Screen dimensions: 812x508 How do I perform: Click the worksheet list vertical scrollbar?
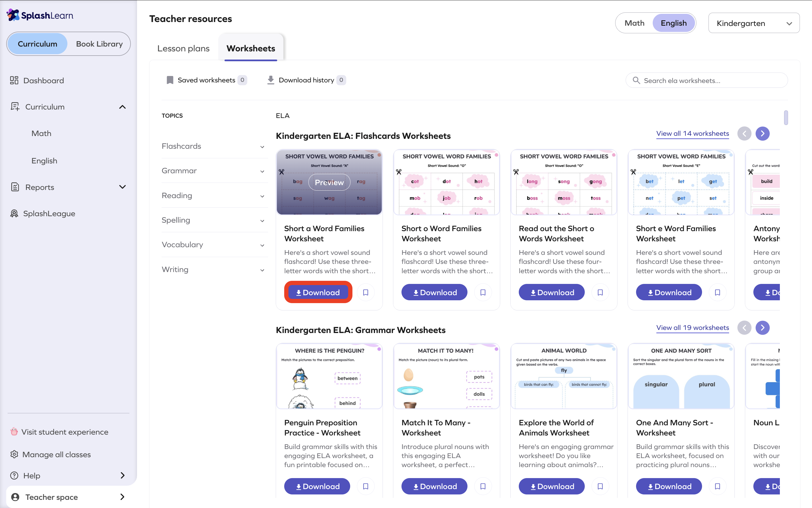click(786, 118)
